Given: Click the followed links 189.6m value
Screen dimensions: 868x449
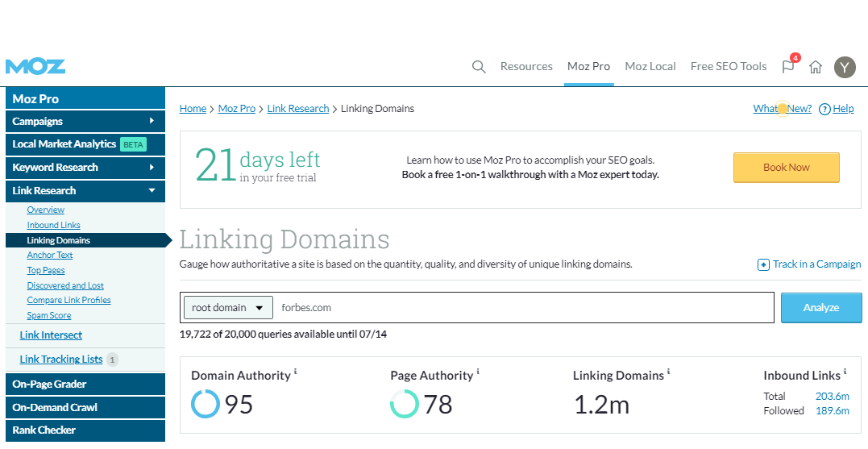Looking at the screenshot, I should (832, 411).
